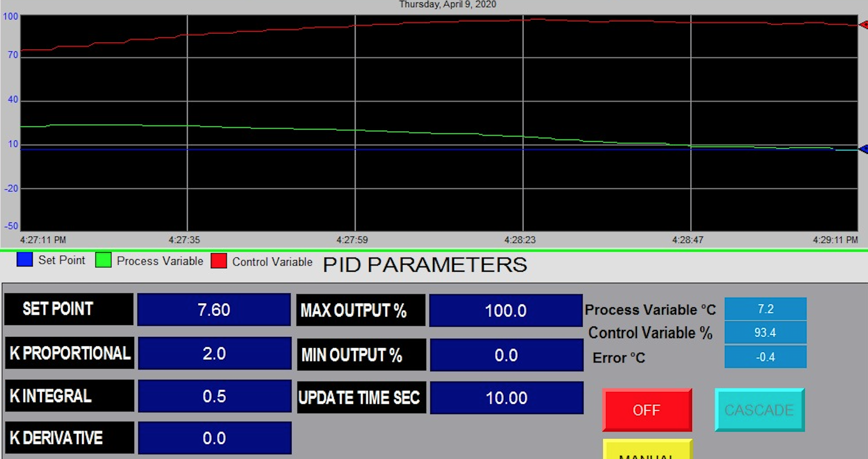Screen dimensions: 868x459
Task: Edit the Update Time Sec value
Action: [x=506, y=398]
